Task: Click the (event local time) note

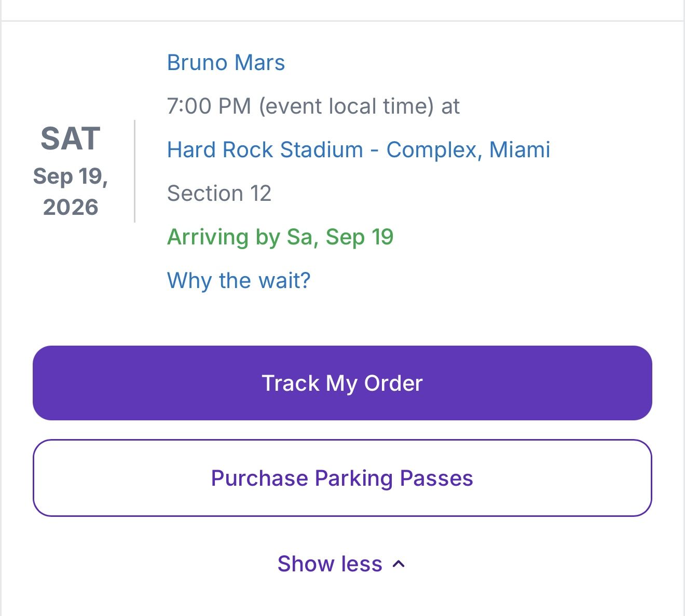Action: (x=346, y=106)
